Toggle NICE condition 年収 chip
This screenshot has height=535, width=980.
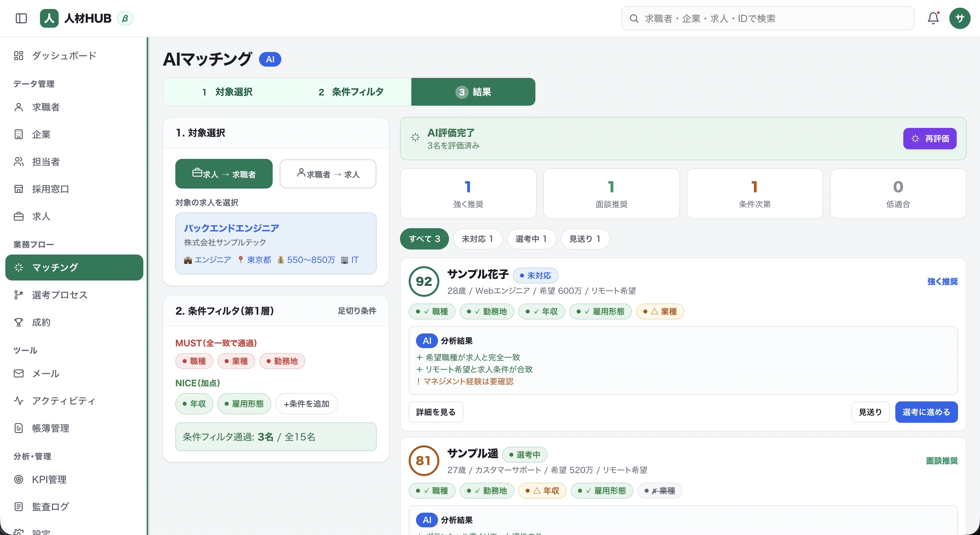click(194, 403)
